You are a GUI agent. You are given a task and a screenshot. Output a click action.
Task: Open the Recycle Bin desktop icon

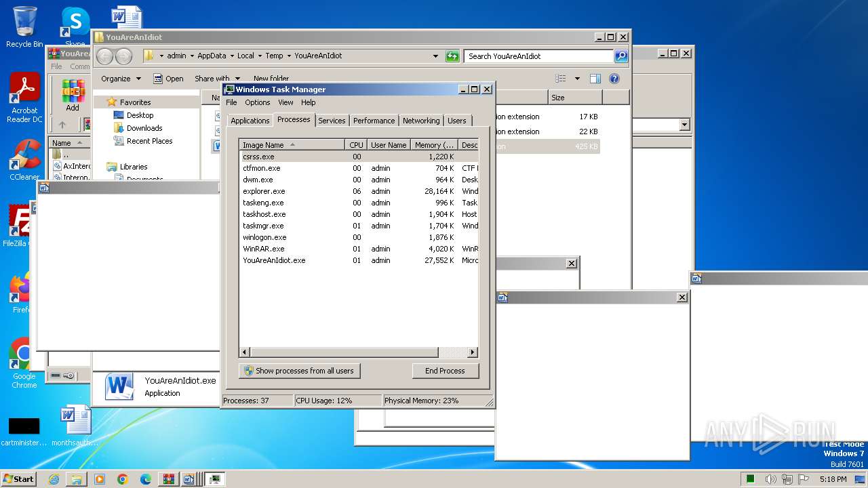[24, 27]
